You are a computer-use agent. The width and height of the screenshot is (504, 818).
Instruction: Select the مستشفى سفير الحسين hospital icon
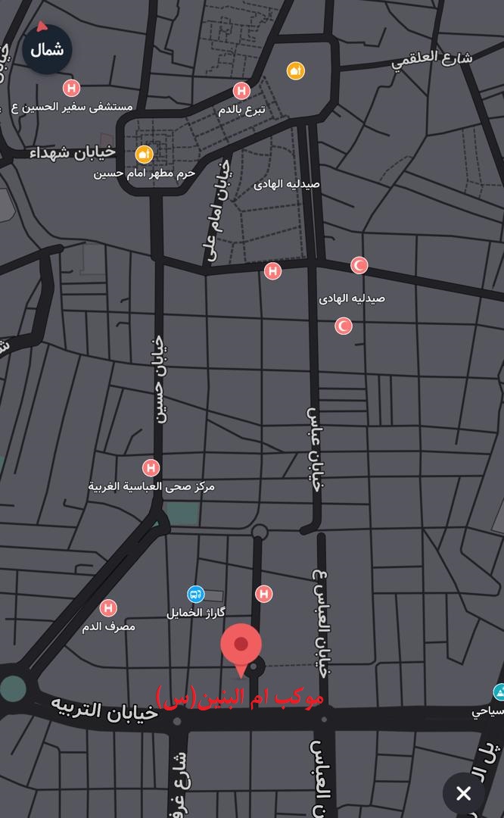[x=71, y=88]
